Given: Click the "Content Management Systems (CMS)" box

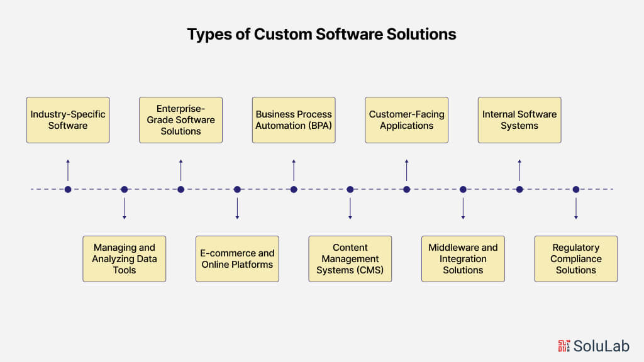Looking at the screenshot, I should pyautogui.click(x=350, y=258).
